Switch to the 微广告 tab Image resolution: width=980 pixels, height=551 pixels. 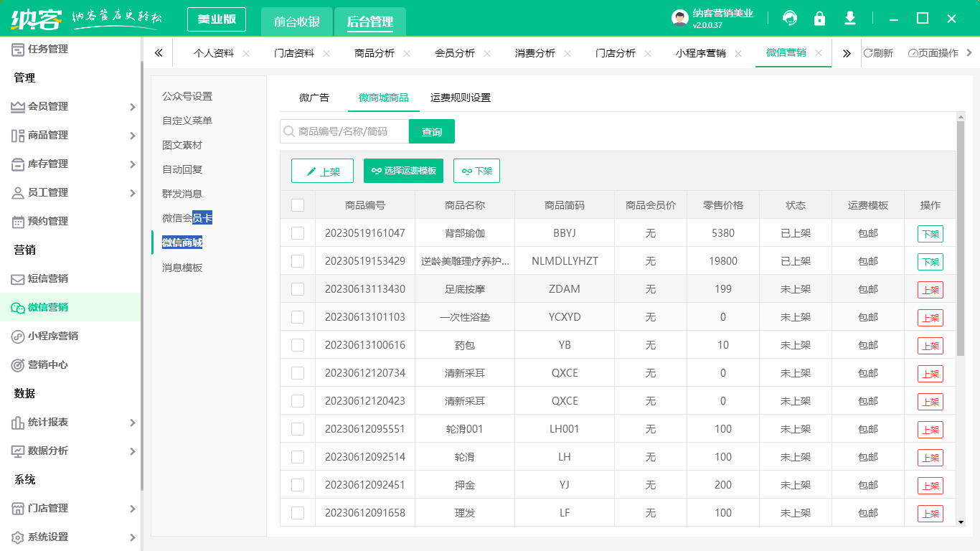(x=314, y=98)
